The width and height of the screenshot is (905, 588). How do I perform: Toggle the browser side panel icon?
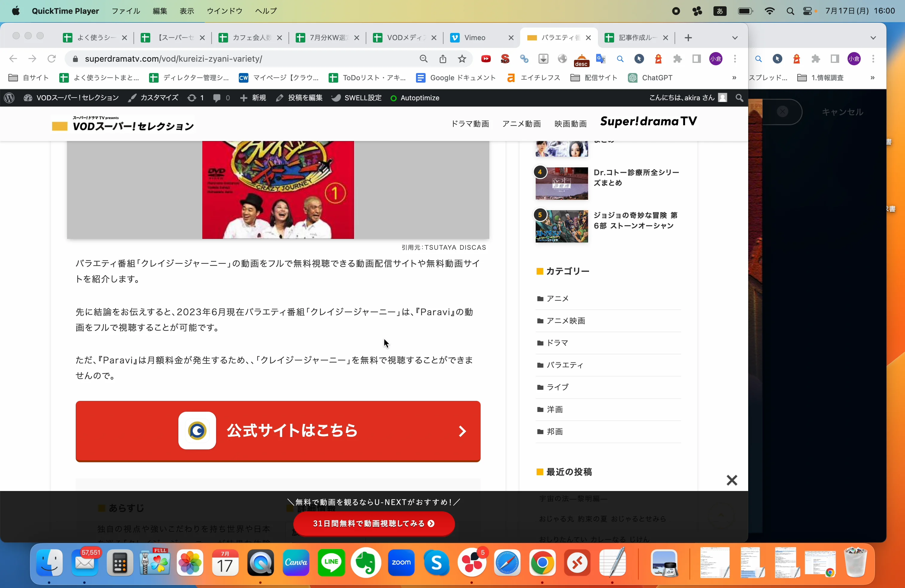tap(696, 59)
